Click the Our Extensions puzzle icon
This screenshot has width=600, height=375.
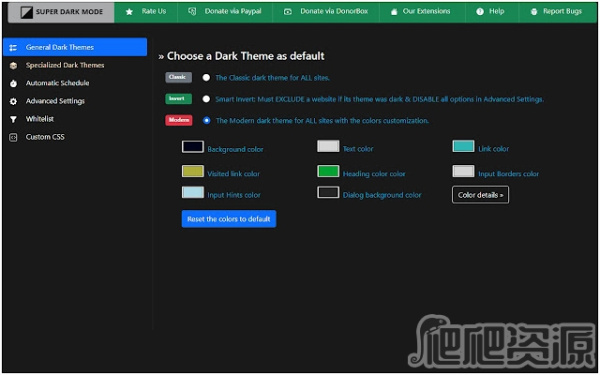pos(394,12)
